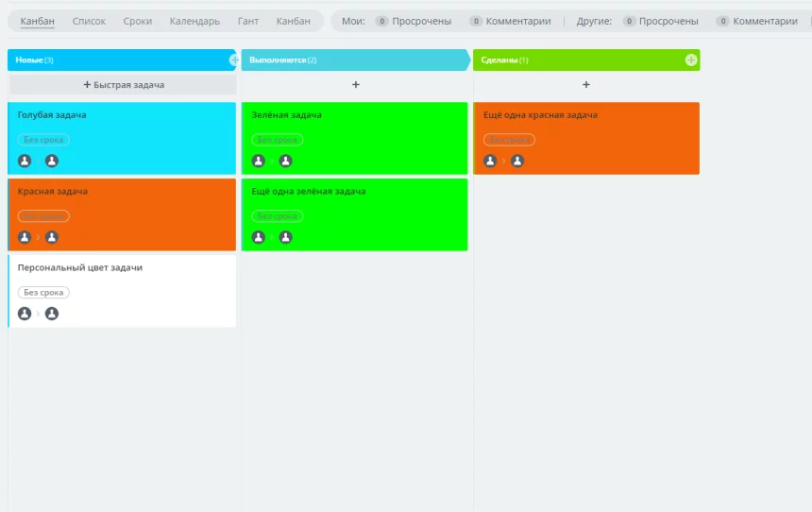The width and height of the screenshot is (812, 512).
Task: Click assignee avatar on Зелёная задача card
Action: tap(285, 161)
